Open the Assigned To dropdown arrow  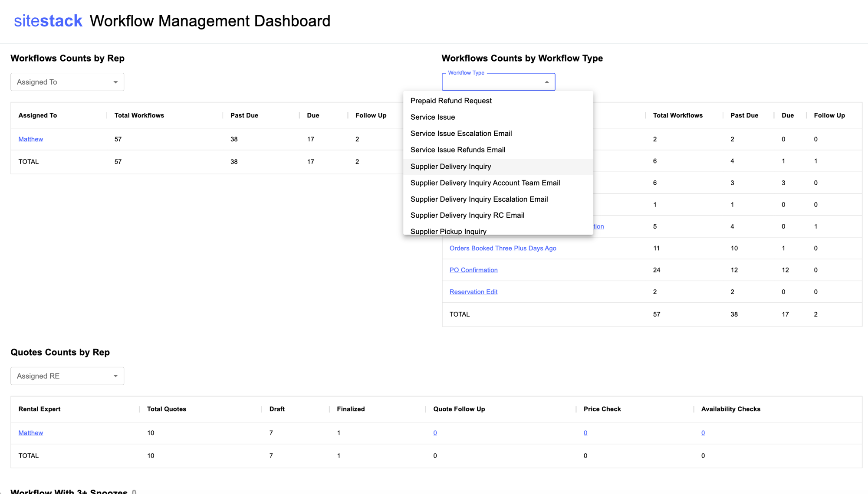(x=115, y=82)
